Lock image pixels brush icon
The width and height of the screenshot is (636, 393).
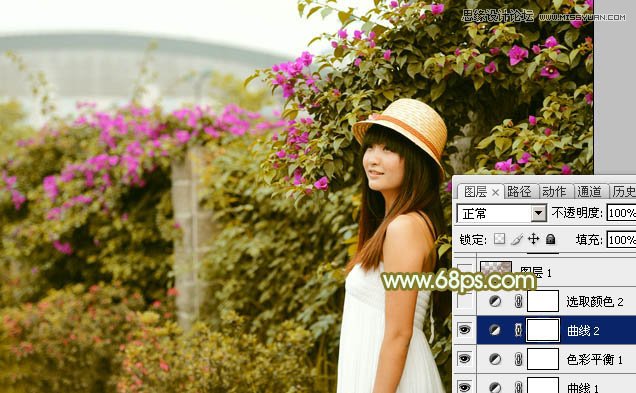516,239
